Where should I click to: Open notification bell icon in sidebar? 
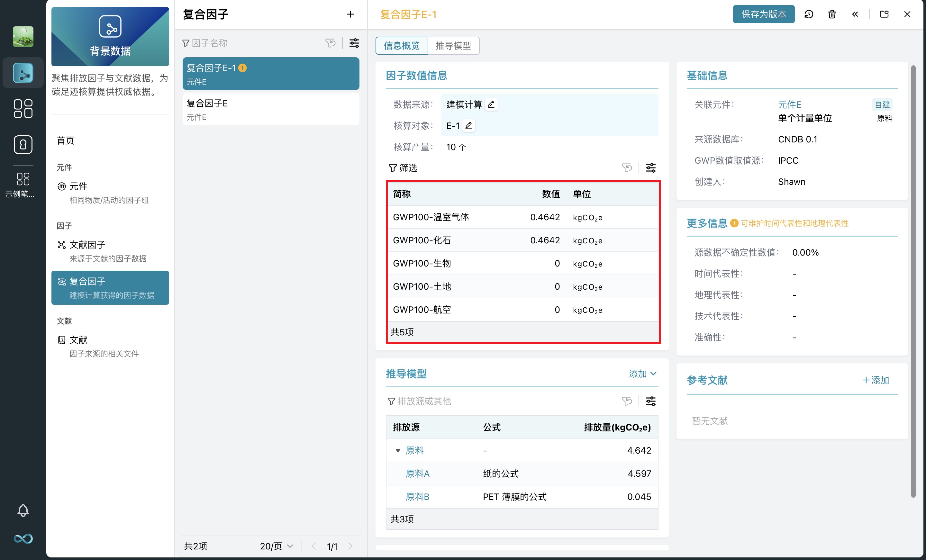[23, 510]
